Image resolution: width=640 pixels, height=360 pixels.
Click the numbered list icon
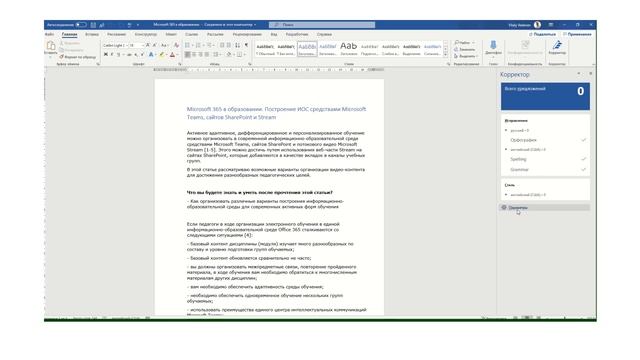[x=198, y=45]
